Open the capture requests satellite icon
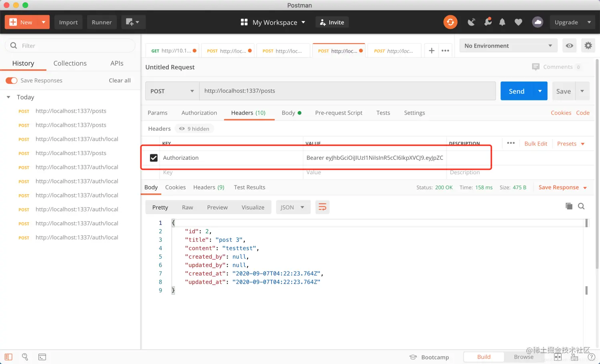The image size is (600, 364). [472, 22]
